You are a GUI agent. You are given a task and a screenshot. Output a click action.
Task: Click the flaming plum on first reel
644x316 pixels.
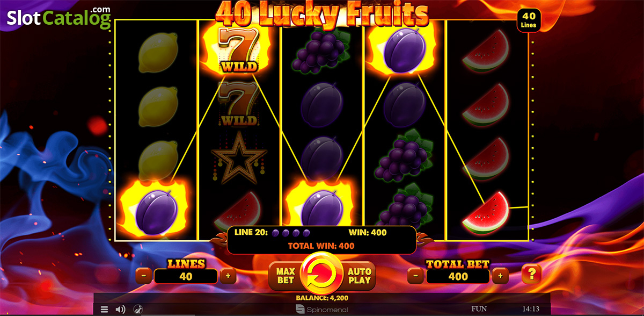pos(157,210)
